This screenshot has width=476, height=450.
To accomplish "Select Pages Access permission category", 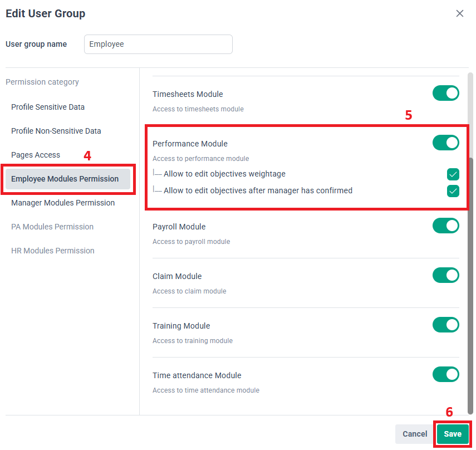I will point(36,155).
